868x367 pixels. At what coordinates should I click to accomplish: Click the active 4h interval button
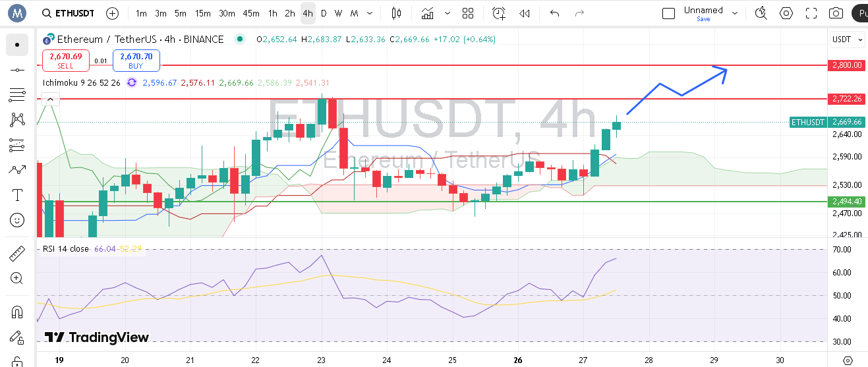click(x=308, y=13)
